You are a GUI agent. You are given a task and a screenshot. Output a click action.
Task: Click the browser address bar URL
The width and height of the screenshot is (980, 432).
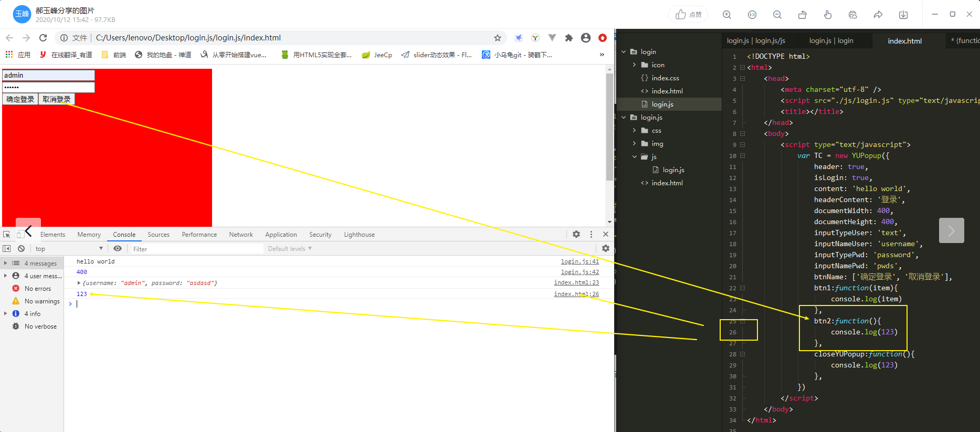pos(188,38)
